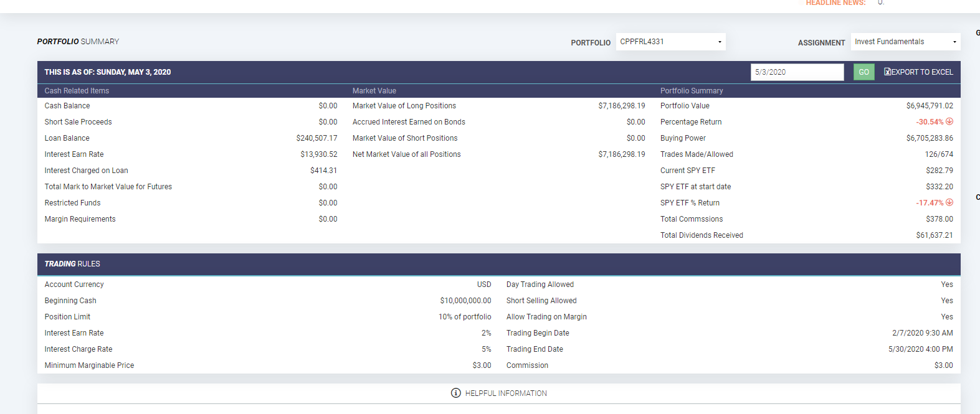Click the Margin Requirements label
Image resolution: width=980 pixels, height=414 pixels.
(x=80, y=219)
